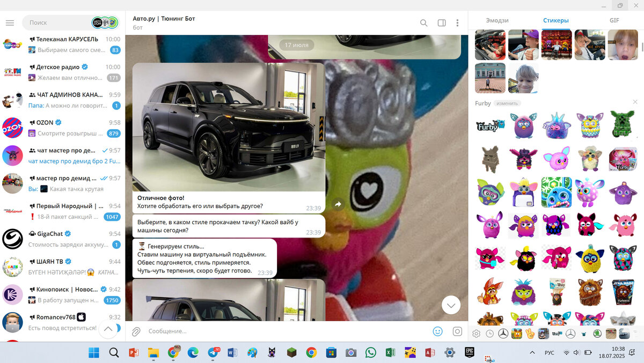Click the изменить button next to Furby
The image size is (644, 363).
(x=507, y=103)
